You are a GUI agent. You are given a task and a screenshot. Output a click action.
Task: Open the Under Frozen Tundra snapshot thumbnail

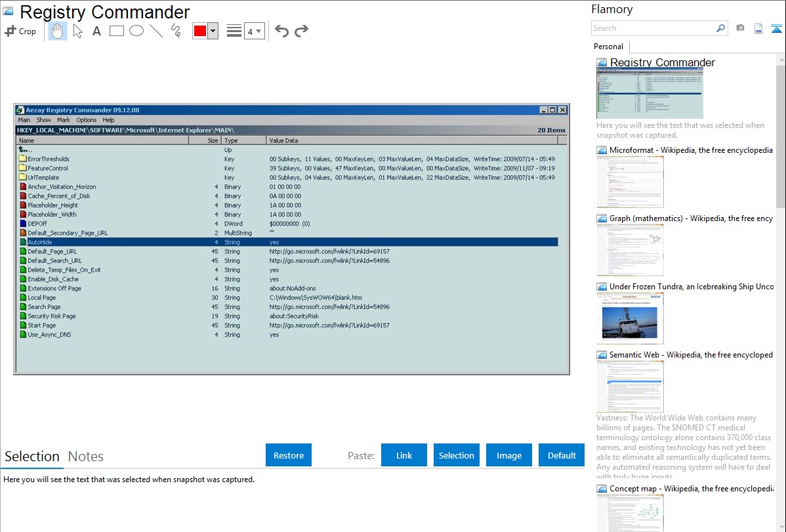click(x=630, y=318)
